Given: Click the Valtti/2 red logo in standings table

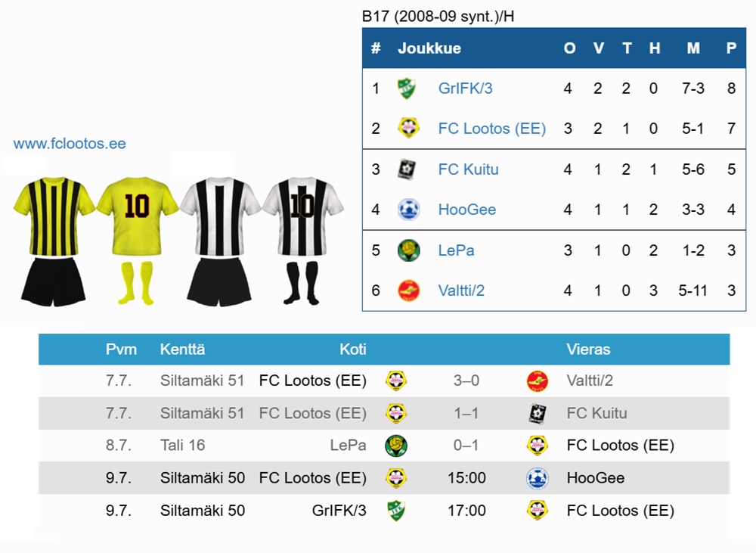Looking at the screenshot, I should point(408,290).
